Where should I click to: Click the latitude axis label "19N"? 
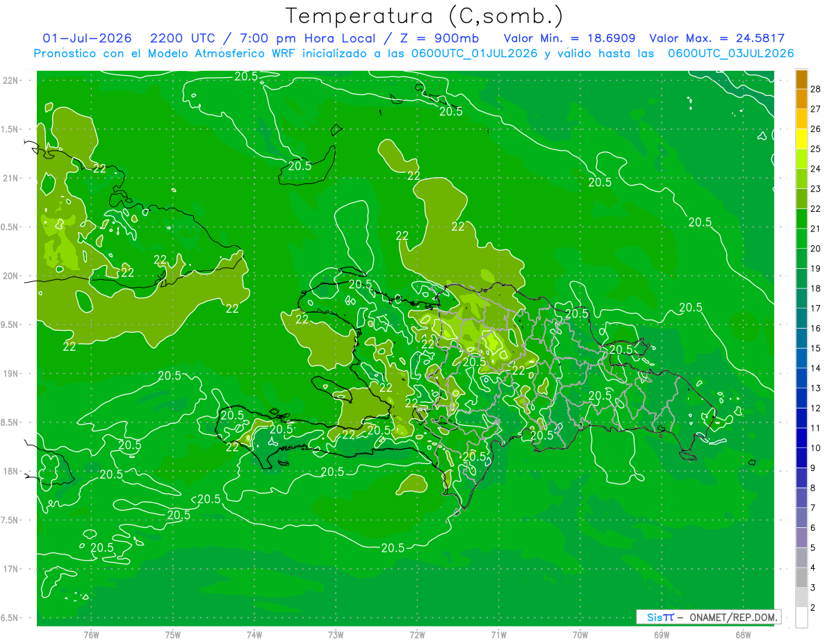pos(11,373)
